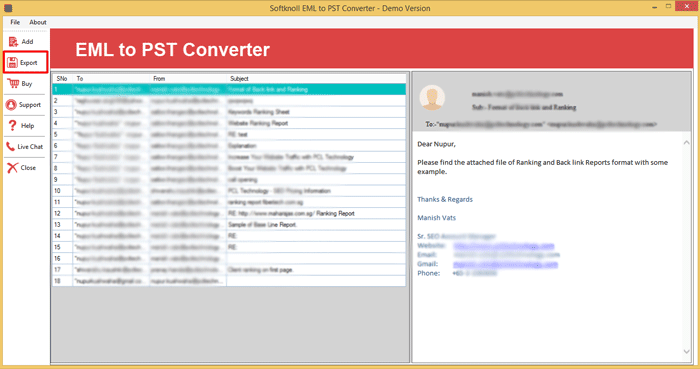
Task: Click the Add files icon
Action: pyautogui.click(x=13, y=41)
